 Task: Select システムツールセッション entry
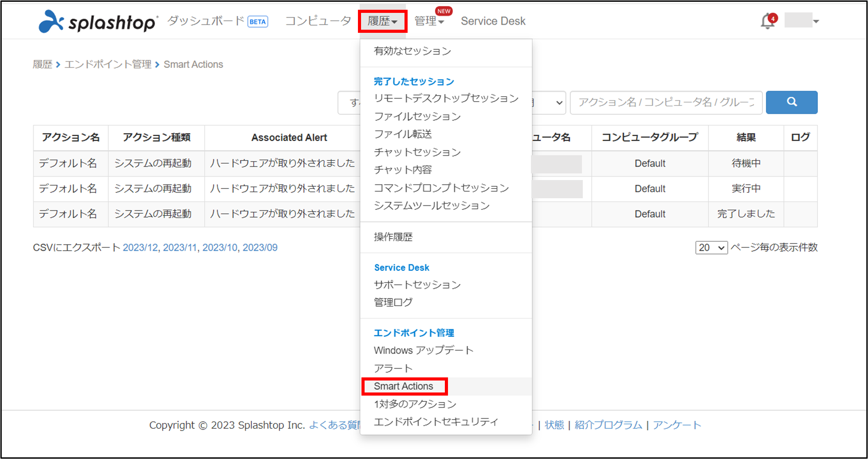pyautogui.click(x=432, y=205)
